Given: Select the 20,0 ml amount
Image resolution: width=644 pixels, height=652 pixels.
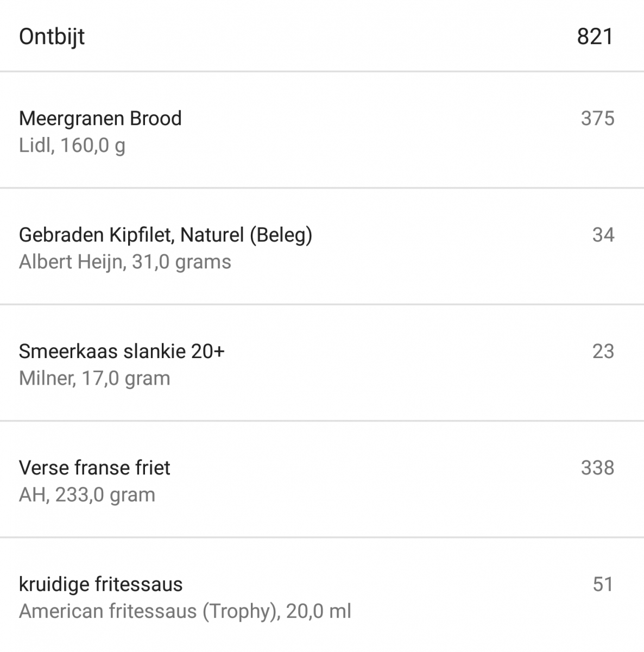Looking at the screenshot, I should 319,612.
